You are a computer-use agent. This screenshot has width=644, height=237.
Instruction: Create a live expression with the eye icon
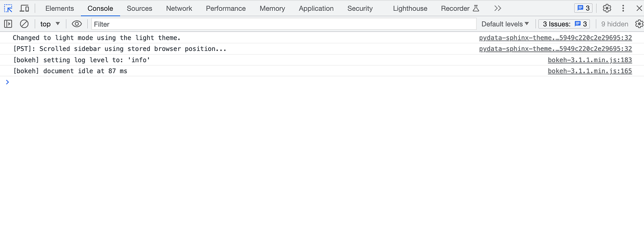point(77,24)
